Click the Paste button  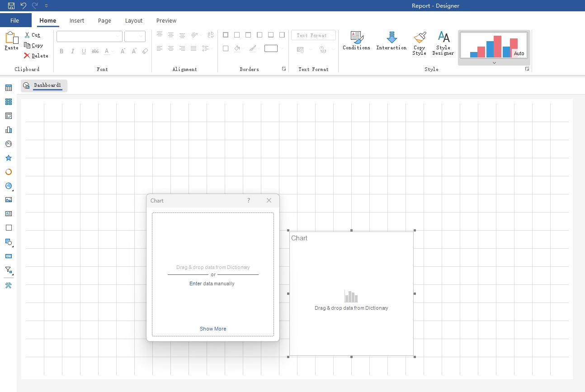pyautogui.click(x=11, y=41)
